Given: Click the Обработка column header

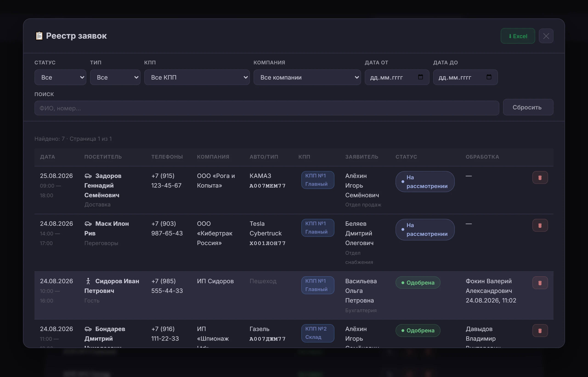Looking at the screenshot, I should (x=482, y=157).
